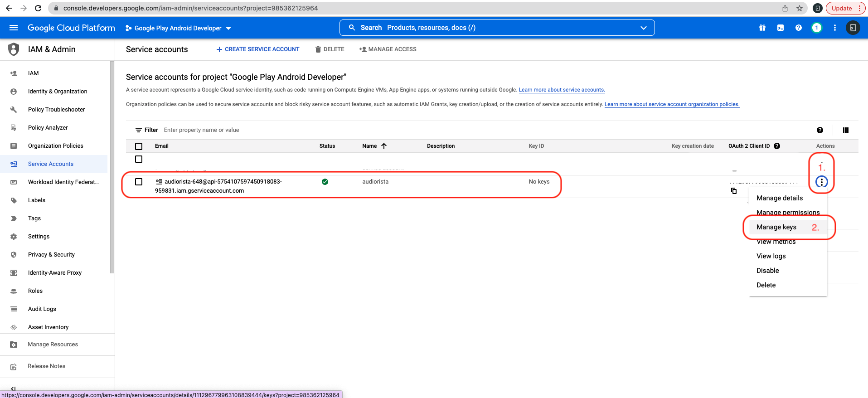
Task: Click the IAM & Admin shield icon
Action: click(x=14, y=49)
